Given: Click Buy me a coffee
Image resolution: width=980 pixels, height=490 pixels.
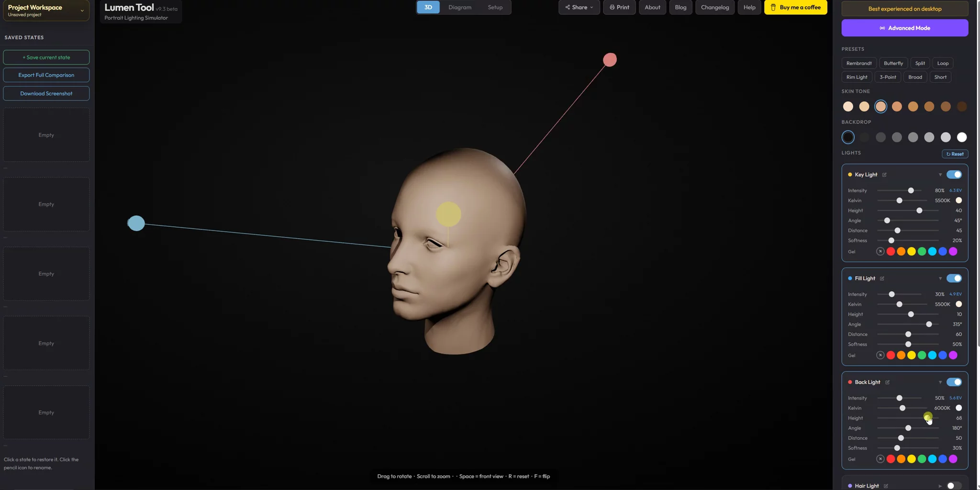Looking at the screenshot, I should point(795,7).
